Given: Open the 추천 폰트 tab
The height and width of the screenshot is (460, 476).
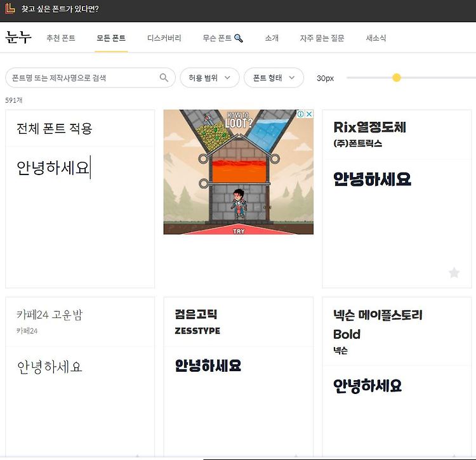Looking at the screenshot, I should (x=61, y=38).
